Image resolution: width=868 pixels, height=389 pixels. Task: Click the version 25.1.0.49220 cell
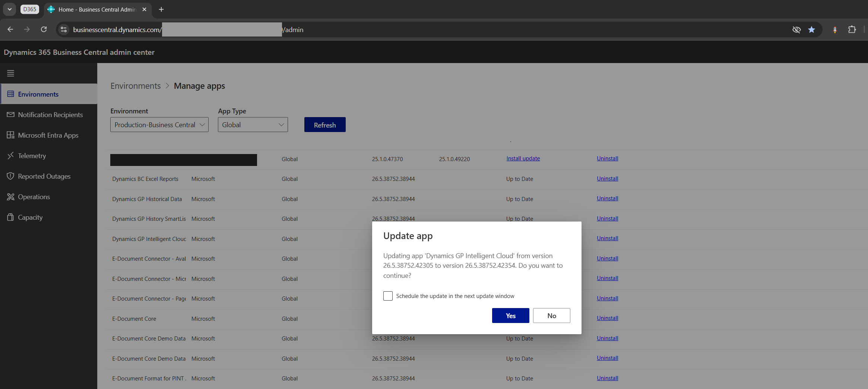coord(454,159)
